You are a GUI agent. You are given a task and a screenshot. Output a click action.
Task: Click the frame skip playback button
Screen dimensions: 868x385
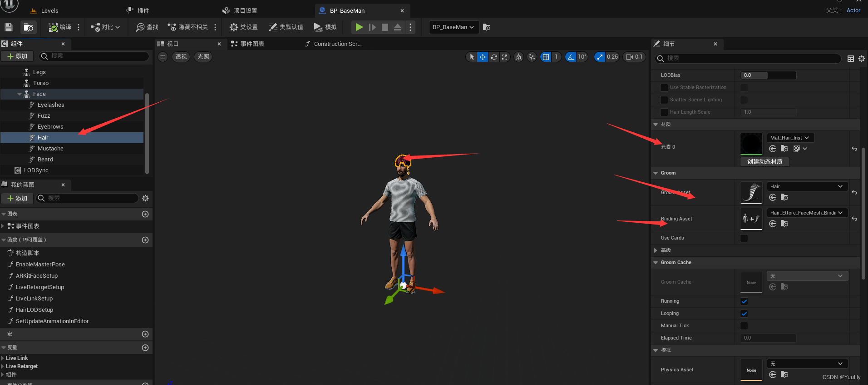point(372,27)
